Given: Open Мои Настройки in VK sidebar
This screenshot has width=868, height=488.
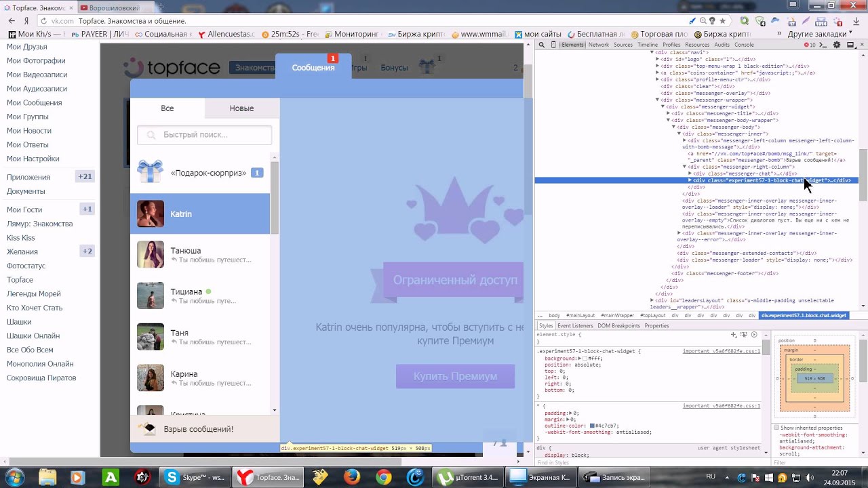Looking at the screenshot, I should click(33, 159).
